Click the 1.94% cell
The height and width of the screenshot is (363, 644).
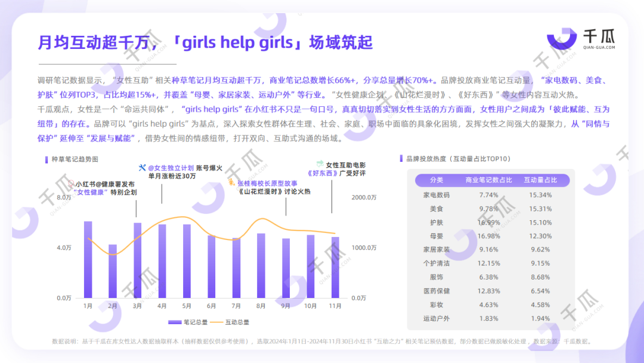coord(540,319)
